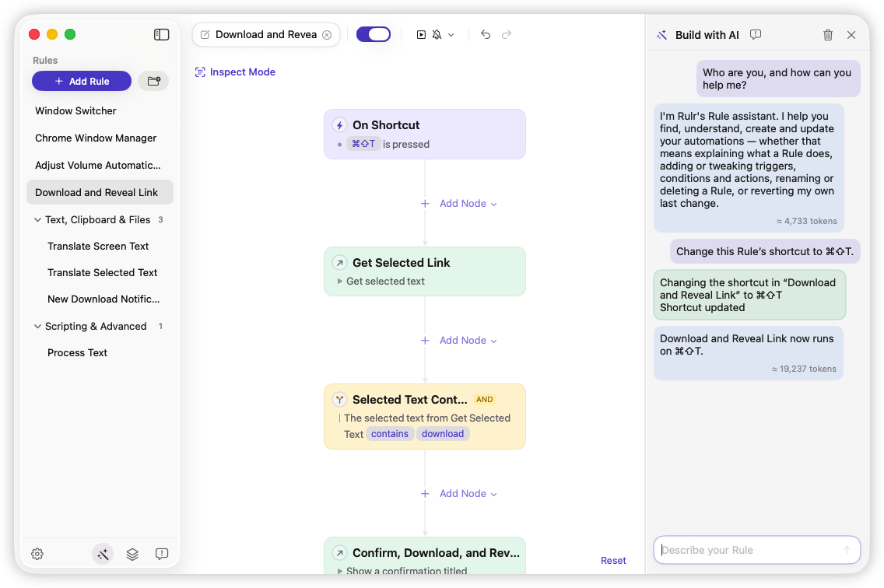The height and width of the screenshot is (588, 884).
Task: Click the ≈ 19,237 tokens label
Action: pos(804,369)
